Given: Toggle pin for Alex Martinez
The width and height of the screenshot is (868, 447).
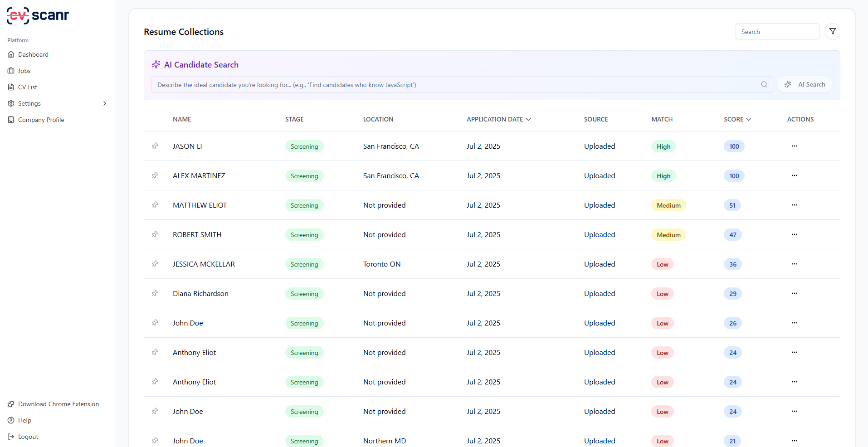Looking at the screenshot, I should click(155, 175).
